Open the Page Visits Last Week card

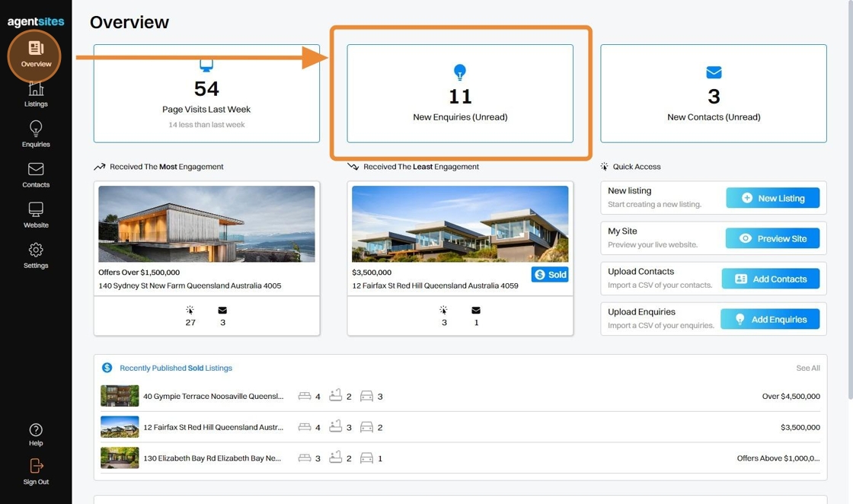[206, 94]
